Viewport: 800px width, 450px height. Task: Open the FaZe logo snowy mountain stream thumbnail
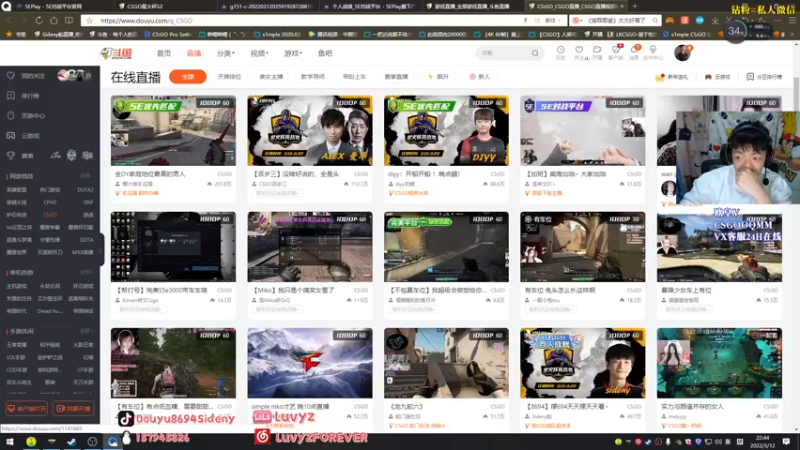[x=310, y=363]
